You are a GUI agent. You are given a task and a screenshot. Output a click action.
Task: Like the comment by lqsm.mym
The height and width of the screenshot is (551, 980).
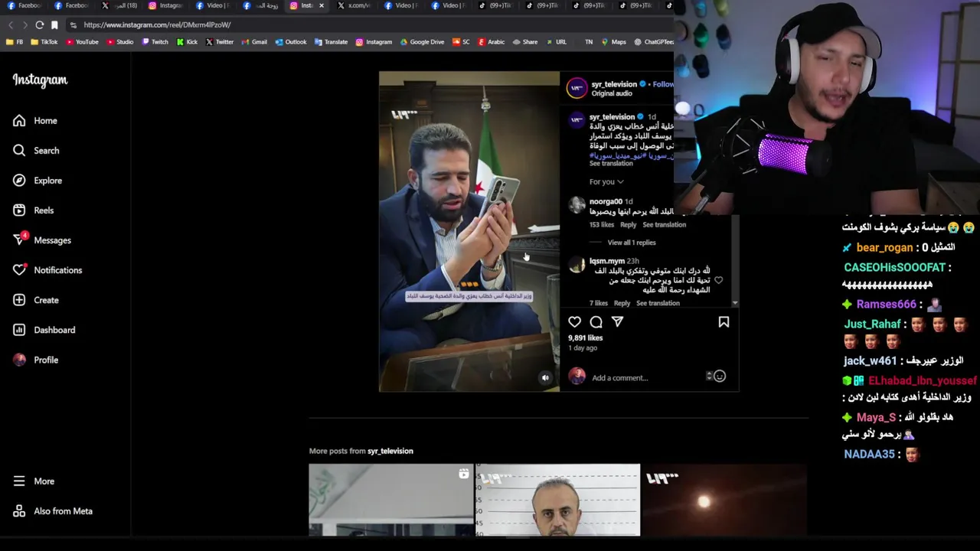pyautogui.click(x=718, y=280)
